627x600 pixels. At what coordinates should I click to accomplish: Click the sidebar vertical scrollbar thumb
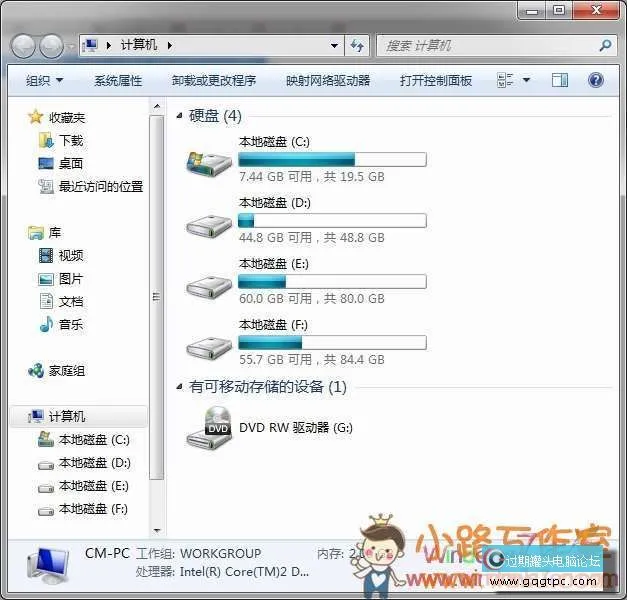pos(157,297)
